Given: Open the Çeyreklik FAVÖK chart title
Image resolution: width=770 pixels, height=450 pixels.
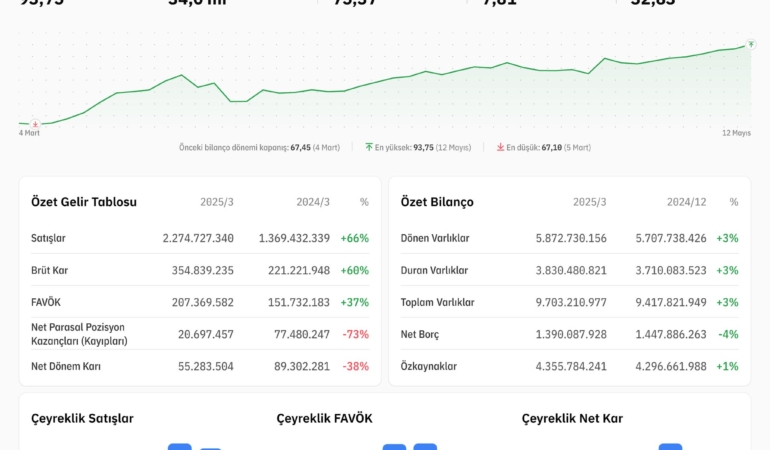Looking at the screenshot, I should pyautogui.click(x=324, y=418).
